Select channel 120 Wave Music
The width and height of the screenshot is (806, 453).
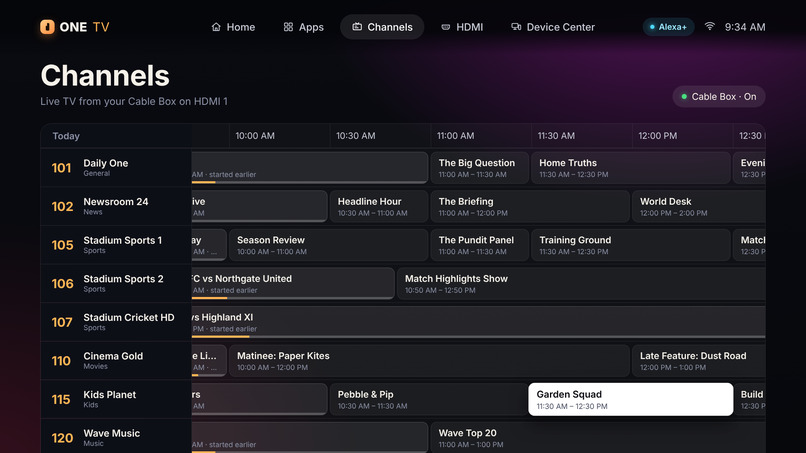click(116, 436)
